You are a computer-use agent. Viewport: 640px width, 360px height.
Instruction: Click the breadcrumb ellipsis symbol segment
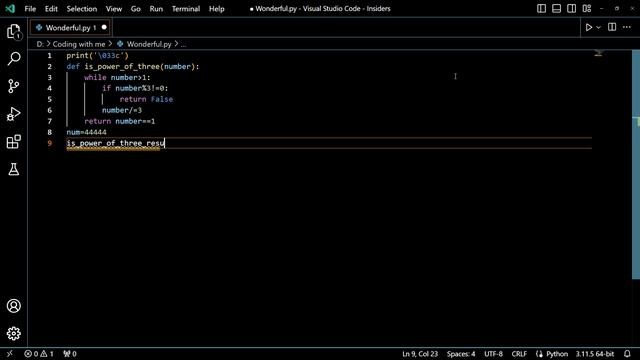(x=183, y=44)
